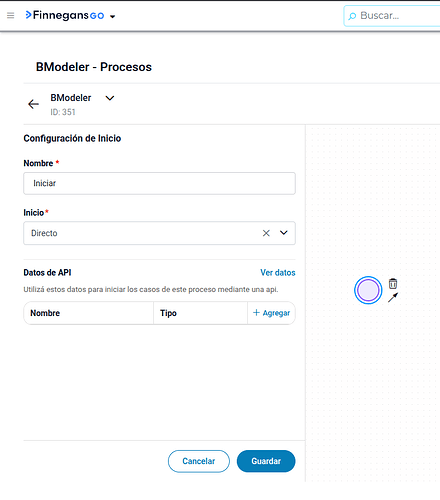Click the Nombre column header
Viewport: 440px width, 500px height.
point(45,313)
